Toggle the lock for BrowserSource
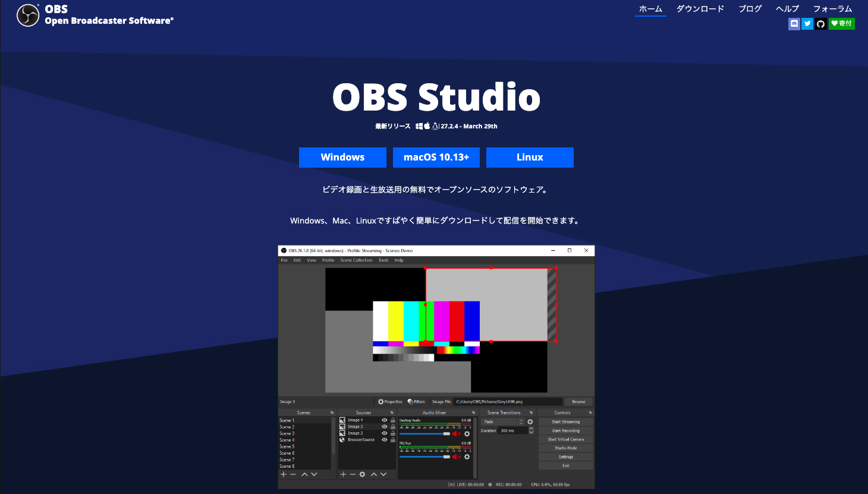This screenshot has width=868, height=494. pyautogui.click(x=393, y=440)
